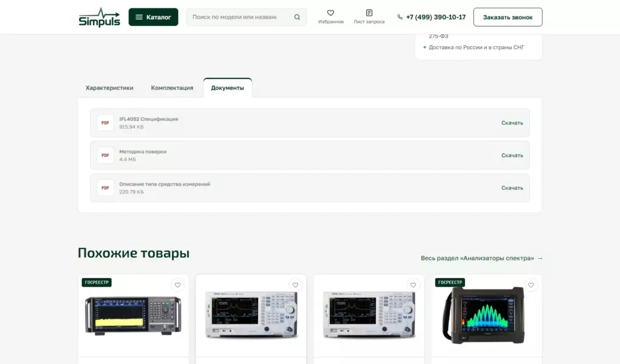The width and height of the screenshot is (620, 364).
Task: Click the Похожие товары heading
Action: pyautogui.click(x=134, y=253)
